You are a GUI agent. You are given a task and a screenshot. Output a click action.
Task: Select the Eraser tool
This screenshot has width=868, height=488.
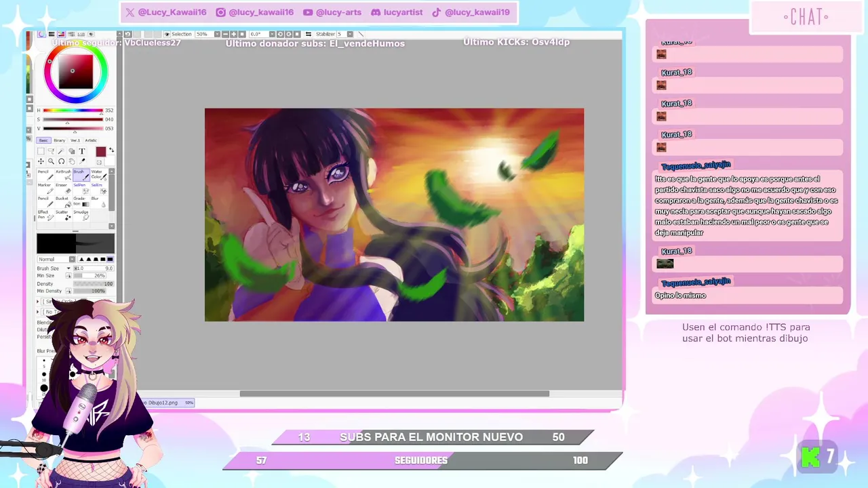[x=64, y=188]
